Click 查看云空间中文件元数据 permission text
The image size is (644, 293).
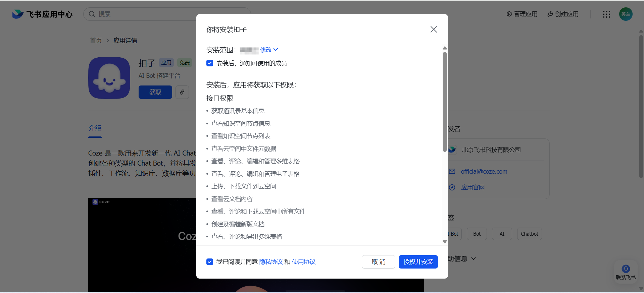244,149
